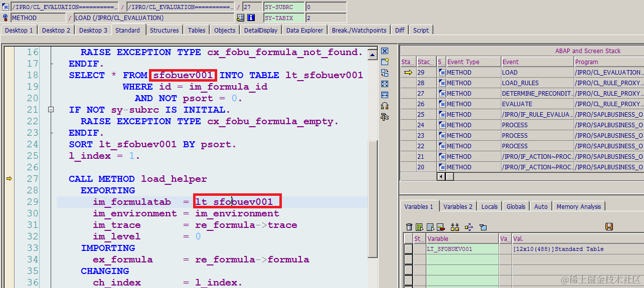Screen dimensions: 644x288
Task: Click the second icon in variables toolbar
Action: pos(420,227)
